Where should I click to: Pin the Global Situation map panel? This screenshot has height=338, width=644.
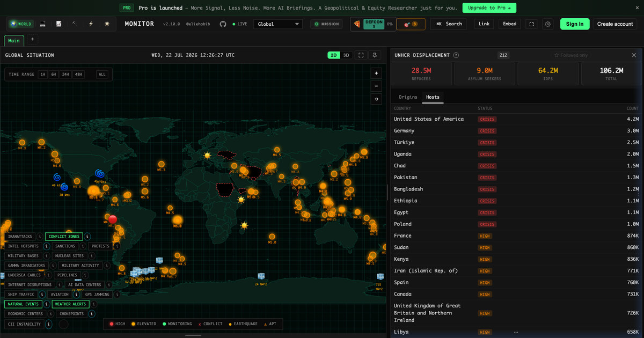click(375, 55)
